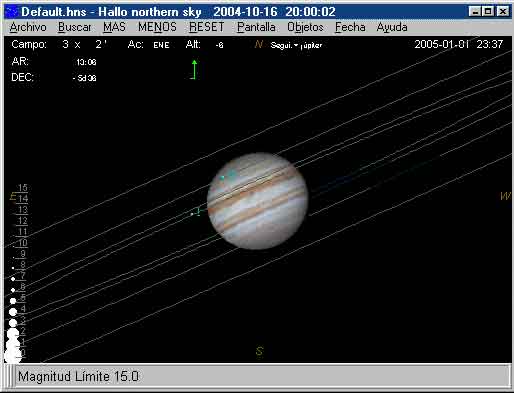Open the Objetos menu
The image size is (514, 393).
pyautogui.click(x=305, y=27)
